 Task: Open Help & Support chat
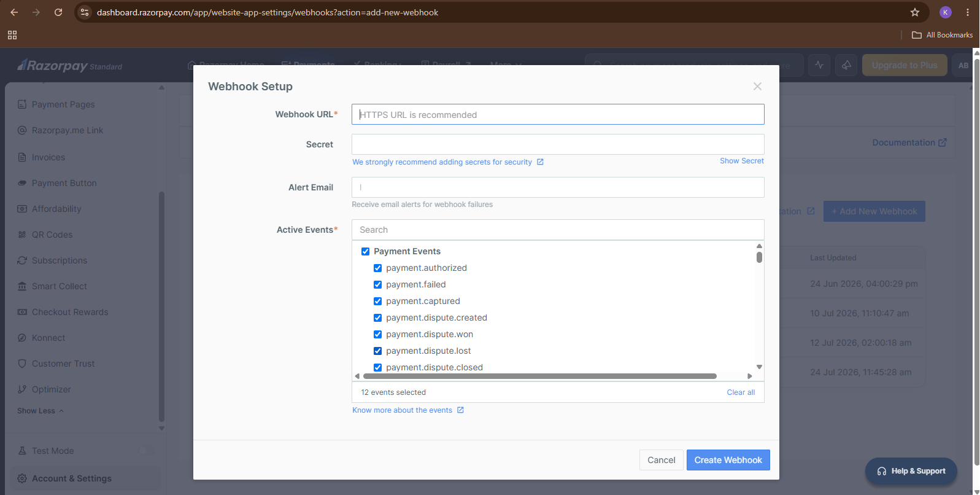(911, 471)
